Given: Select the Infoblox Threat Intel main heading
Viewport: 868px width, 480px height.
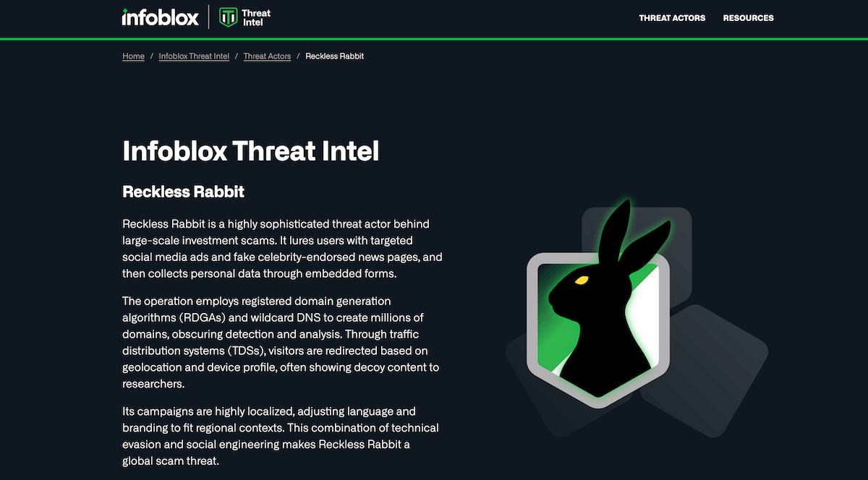Looking at the screenshot, I should 251,151.
